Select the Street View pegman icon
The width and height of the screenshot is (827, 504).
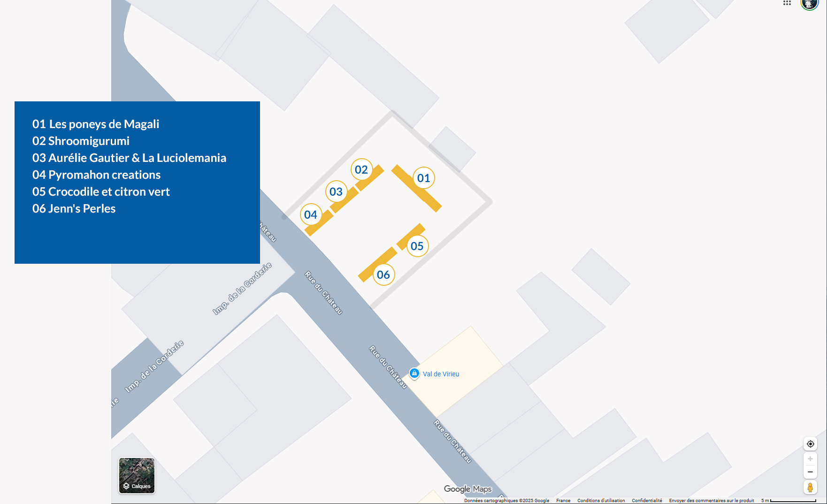point(810,488)
